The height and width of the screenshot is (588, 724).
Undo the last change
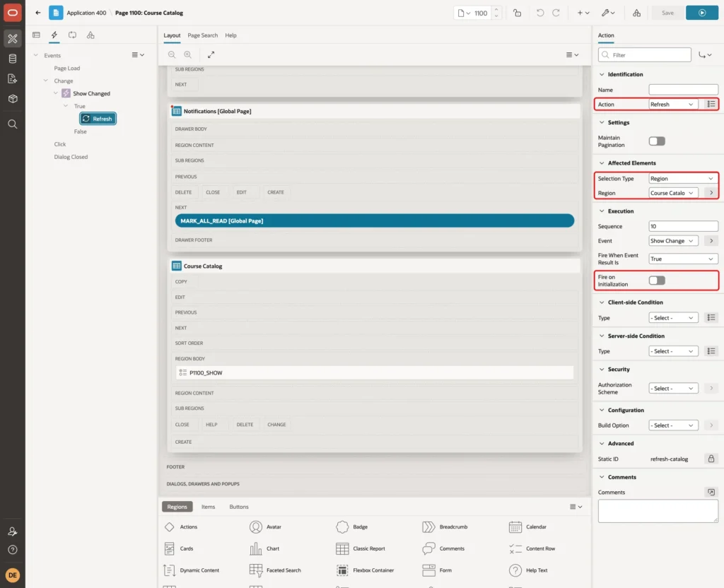coord(539,13)
